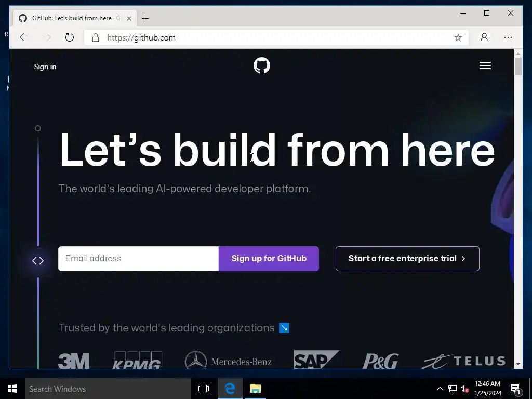This screenshot has height=399, width=532.
Task: Click the vertical scrollbar thumb
Action: point(518,66)
